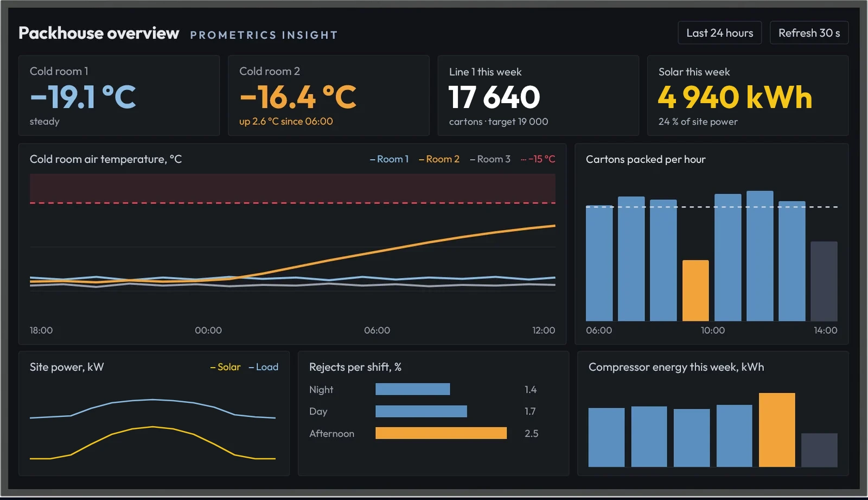Viewport: 868px width, 500px height.
Task: Click the 17 640 cartons value
Action: [494, 97]
